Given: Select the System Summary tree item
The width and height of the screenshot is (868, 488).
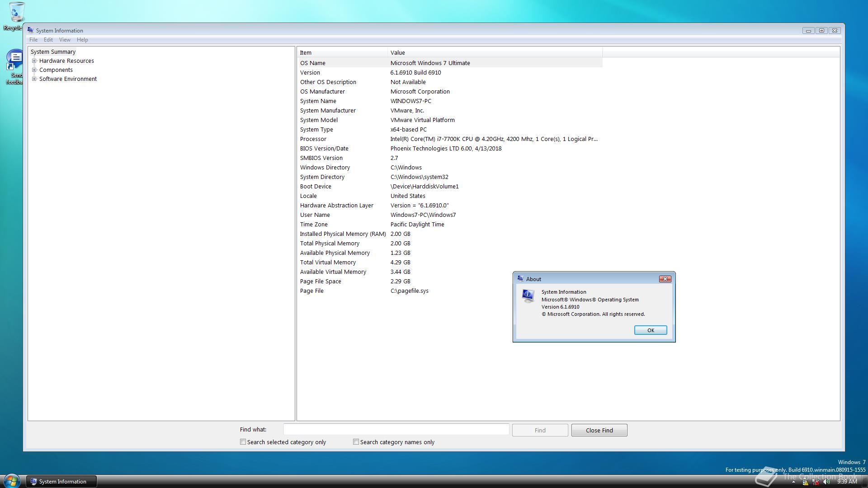Looking at the screenshot, I should 53,52.
